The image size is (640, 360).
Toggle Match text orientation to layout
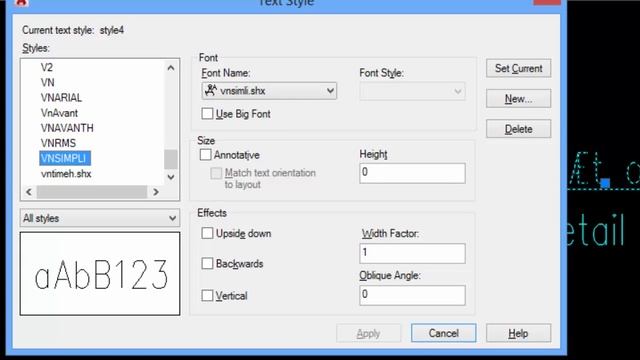[216, 173]
